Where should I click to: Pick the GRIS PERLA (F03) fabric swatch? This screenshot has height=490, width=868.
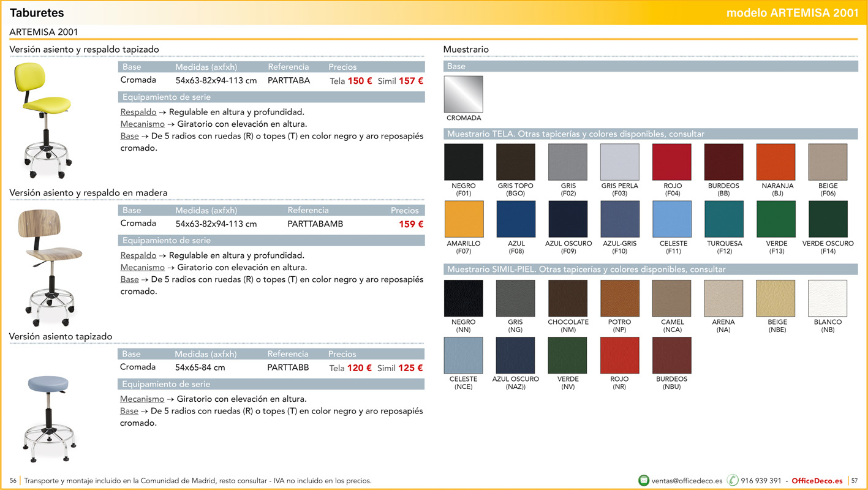[620, 162]
